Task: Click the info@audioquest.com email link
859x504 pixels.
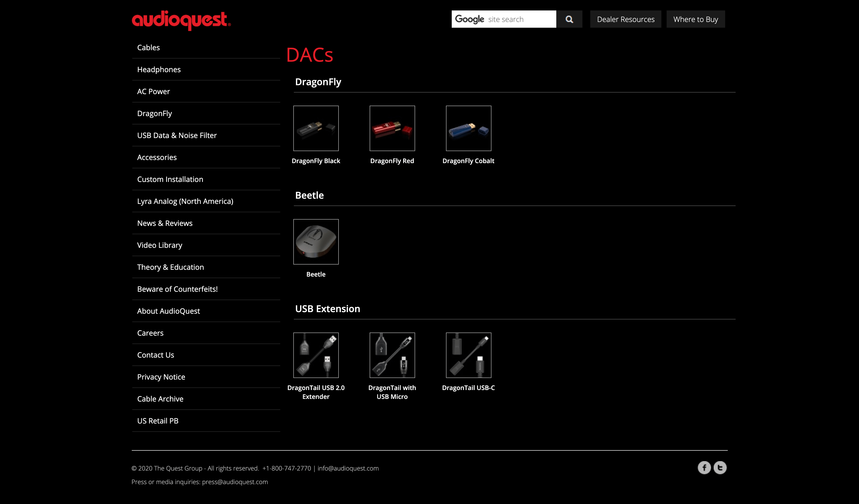Action: click(348, 468)
